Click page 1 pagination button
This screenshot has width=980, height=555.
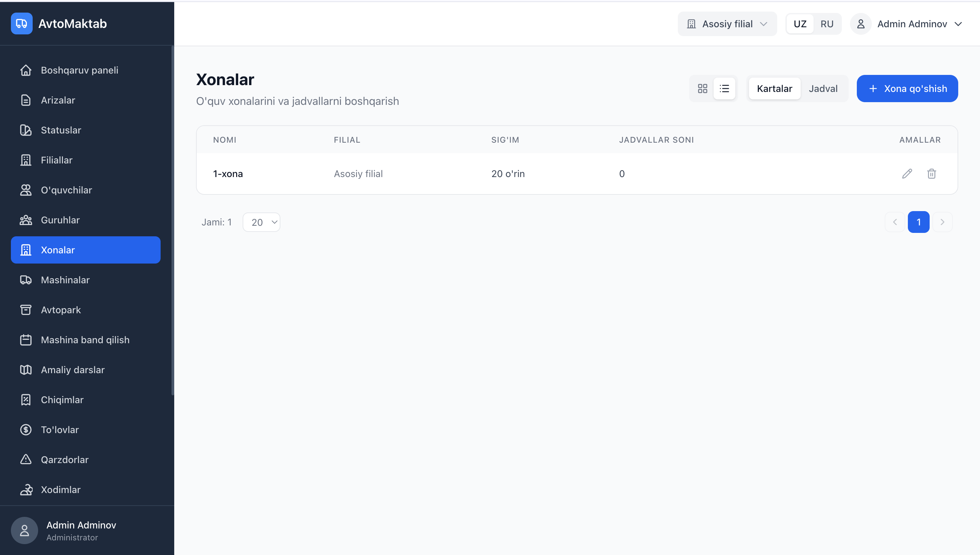[918, 222]
